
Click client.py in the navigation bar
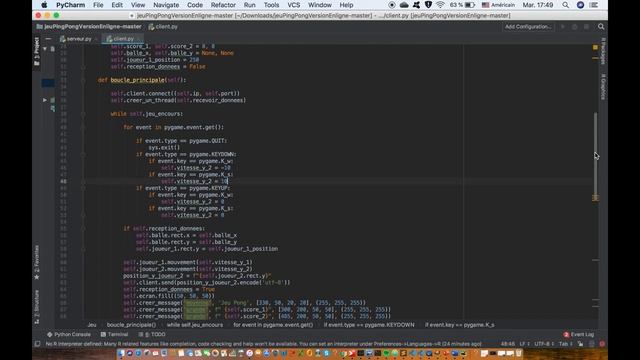click(x=163, y=27)
